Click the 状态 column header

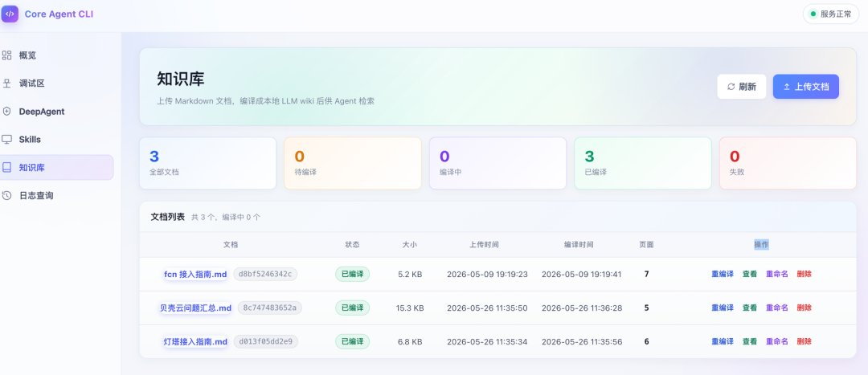352,244
